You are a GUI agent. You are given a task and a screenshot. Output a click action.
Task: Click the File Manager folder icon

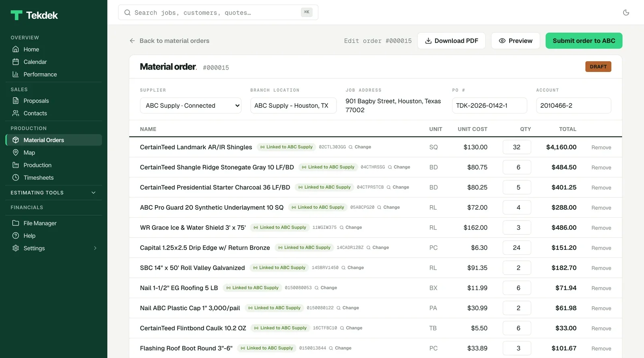point(16,223)
